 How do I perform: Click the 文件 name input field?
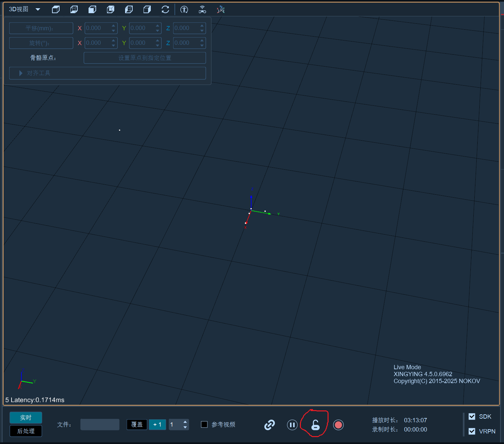[x=100, y=425]
